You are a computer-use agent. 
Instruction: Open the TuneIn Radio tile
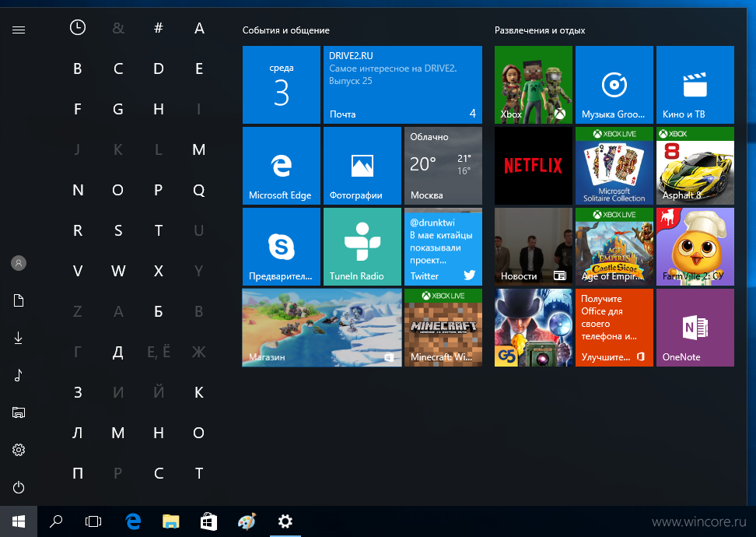pyautogui.click(x=362, y=247)
